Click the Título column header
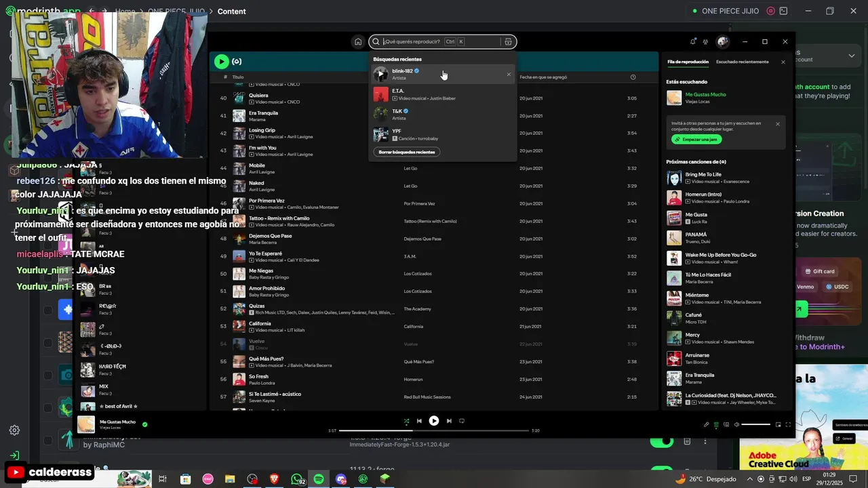The width and height of the screenshot is (868, 488). (x=238, y=77)
